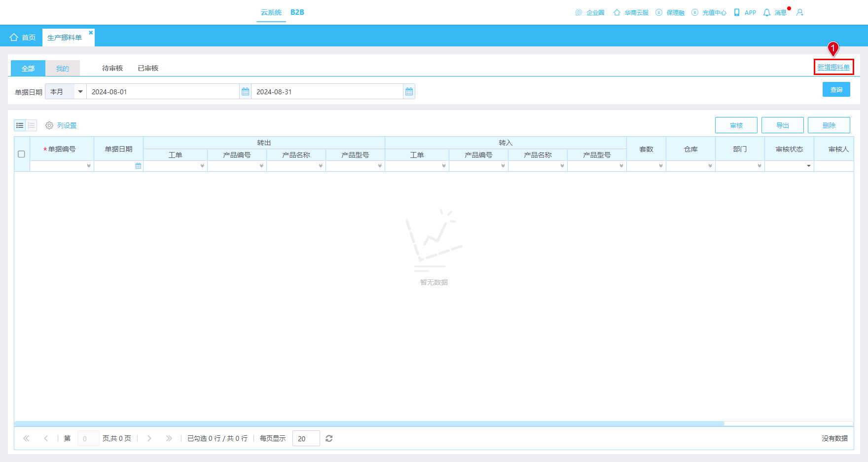
Task: Click the 删除 delete button
Action: pyautogui.click(x=829, y=125)
